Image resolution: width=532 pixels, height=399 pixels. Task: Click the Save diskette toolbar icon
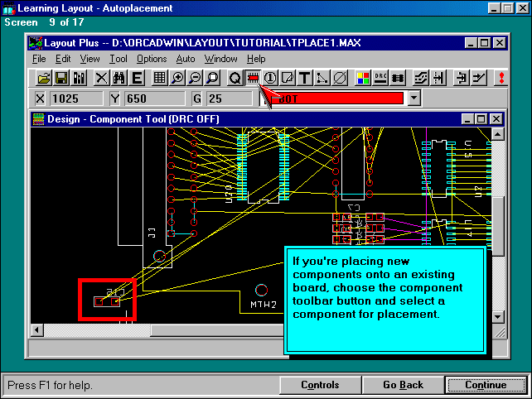(61, 78)
